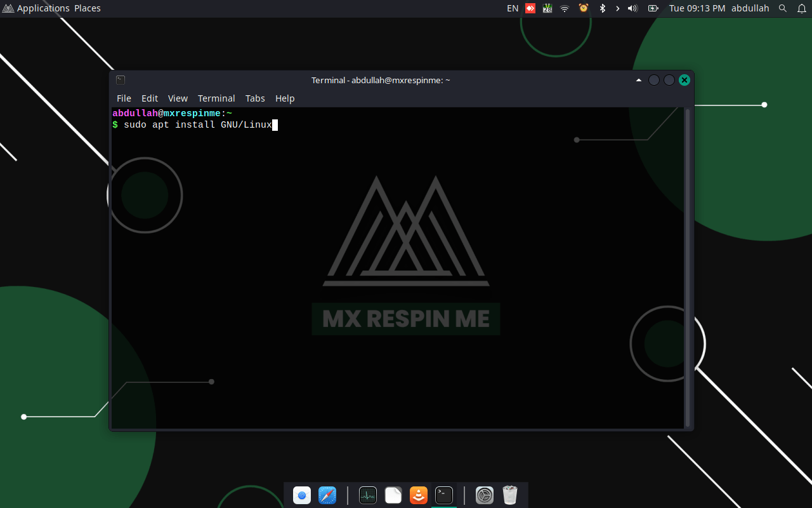Open the Places menu
Viewport: 812px width, 508px height.
tap(88, 8)
